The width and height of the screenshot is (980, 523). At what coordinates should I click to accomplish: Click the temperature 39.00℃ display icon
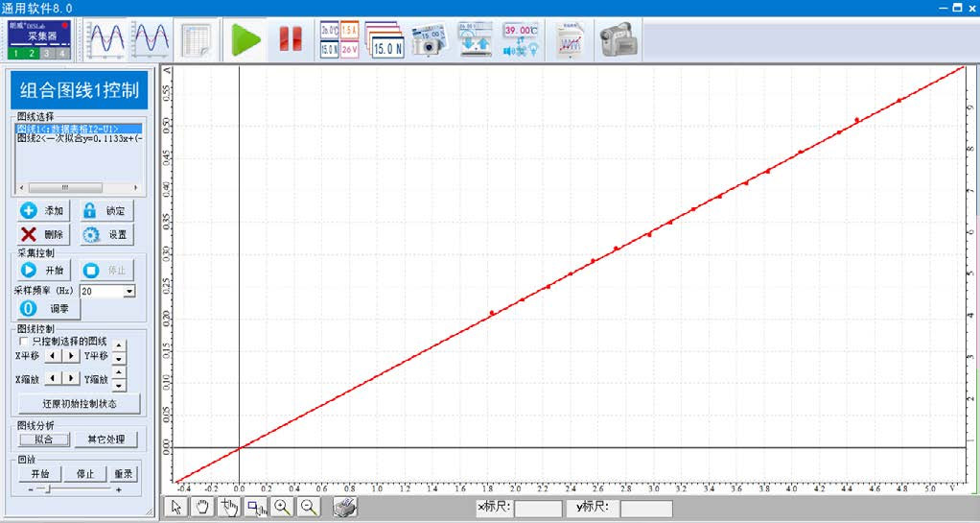point(521,40)
